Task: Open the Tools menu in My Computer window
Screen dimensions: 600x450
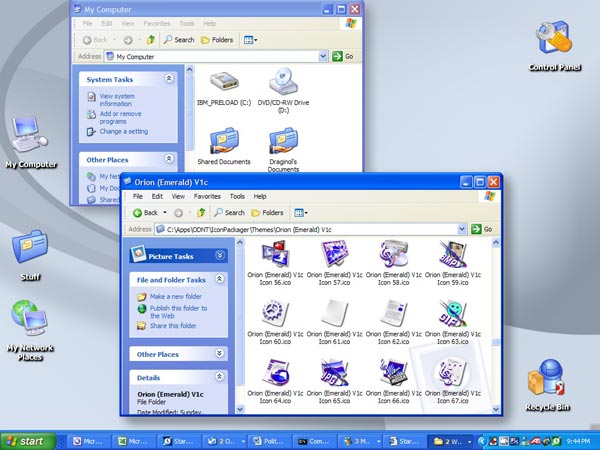Action: 185,23
